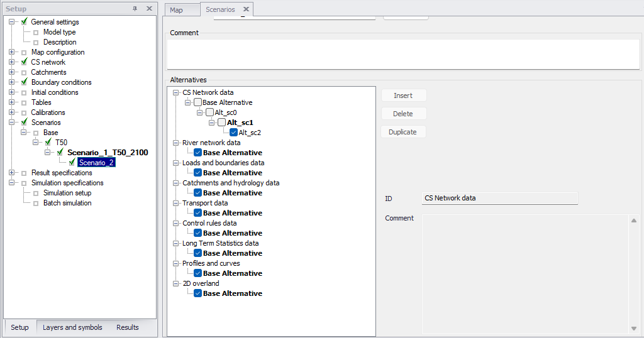644x338 pixels.
Task: Expand the Catchments node
Action: click(11, 72)
